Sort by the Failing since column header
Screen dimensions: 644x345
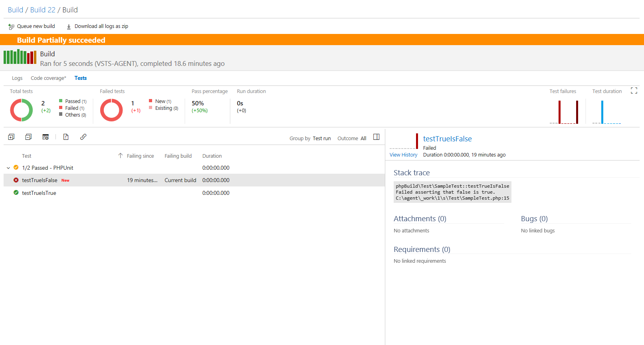coord(140,156)
